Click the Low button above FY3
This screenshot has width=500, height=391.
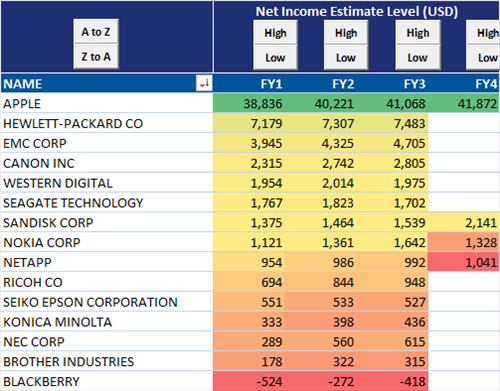coord(418,58)
